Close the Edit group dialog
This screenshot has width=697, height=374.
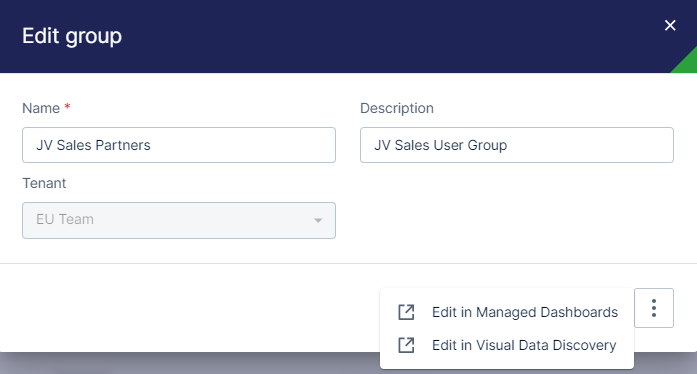[x=670, y=25]
